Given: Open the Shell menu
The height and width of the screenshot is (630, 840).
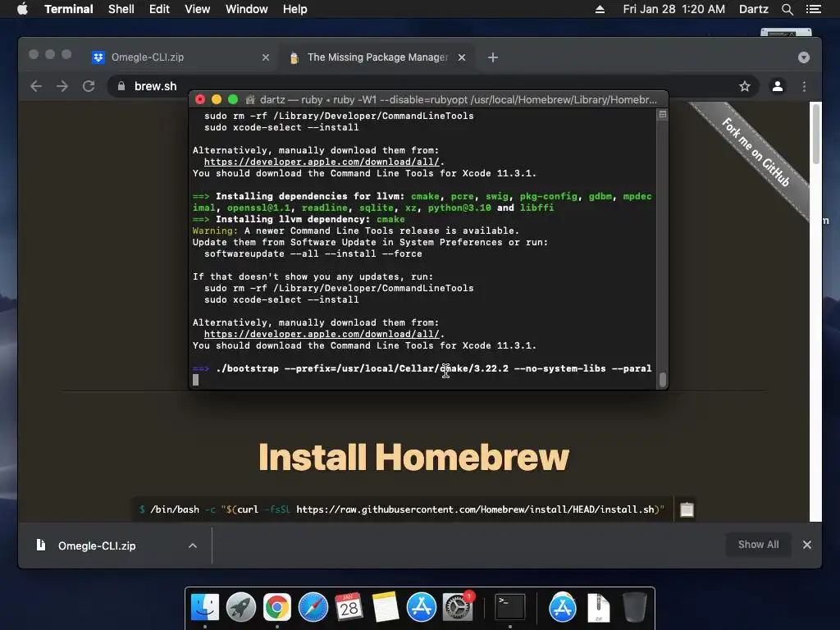Looking at the screenshot, I should 121,9.
